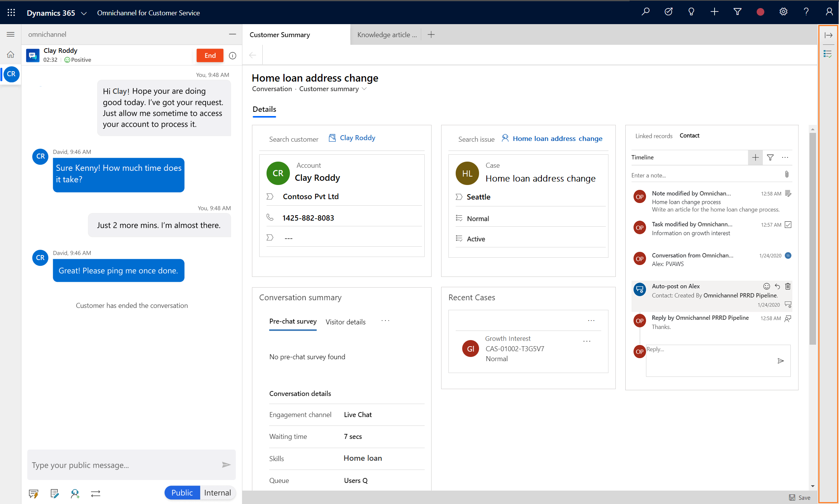
Task: Click the Save button at bottom right
Action: pos(801,497)
